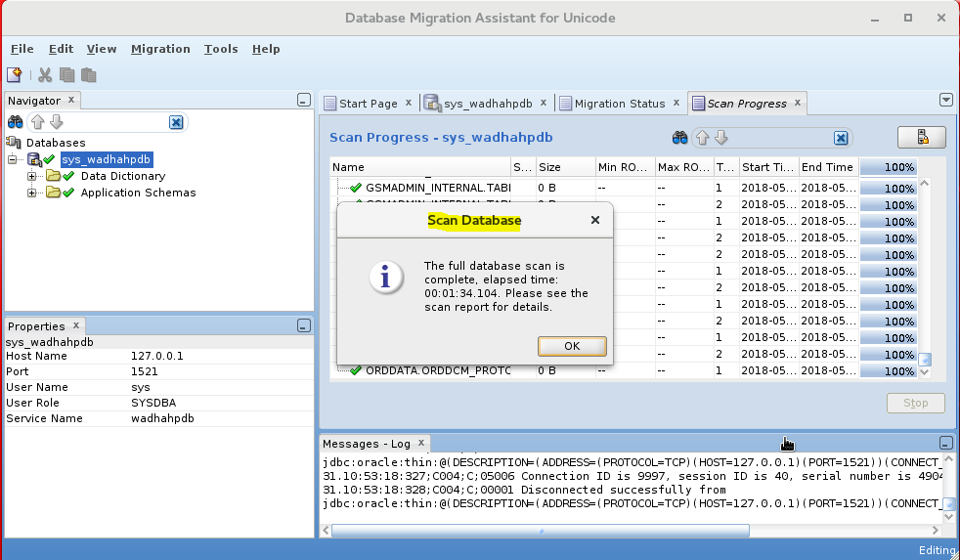
Task: Click Scan Progress table scroll down arrow
Action: point(925,371)
